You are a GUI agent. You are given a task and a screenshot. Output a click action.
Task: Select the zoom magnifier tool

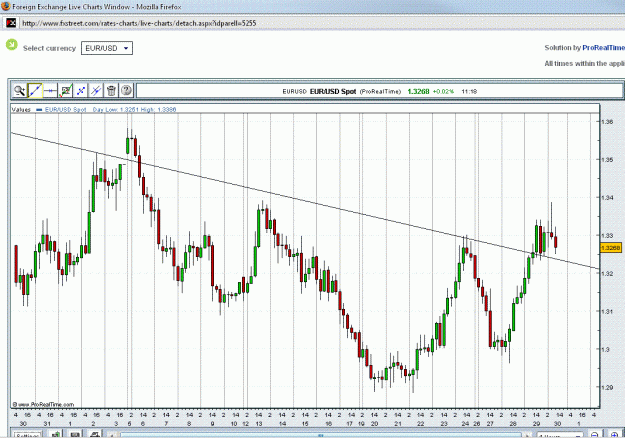tap(19, 90)
